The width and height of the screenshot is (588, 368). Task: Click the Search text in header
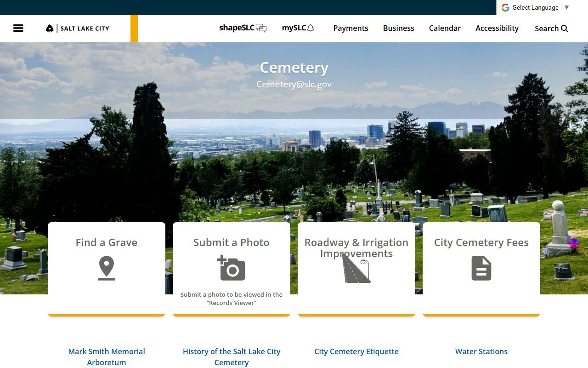pyautogui.click(x=547, y=29)
